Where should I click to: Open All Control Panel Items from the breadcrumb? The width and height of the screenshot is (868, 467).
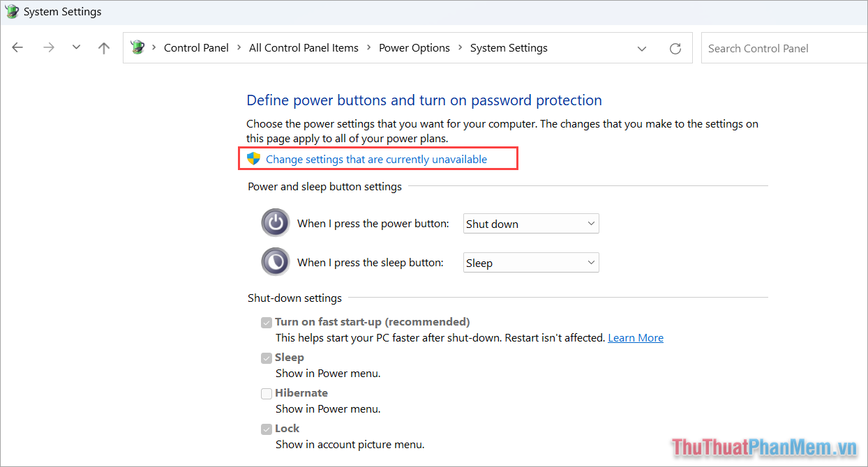point(304,47)
